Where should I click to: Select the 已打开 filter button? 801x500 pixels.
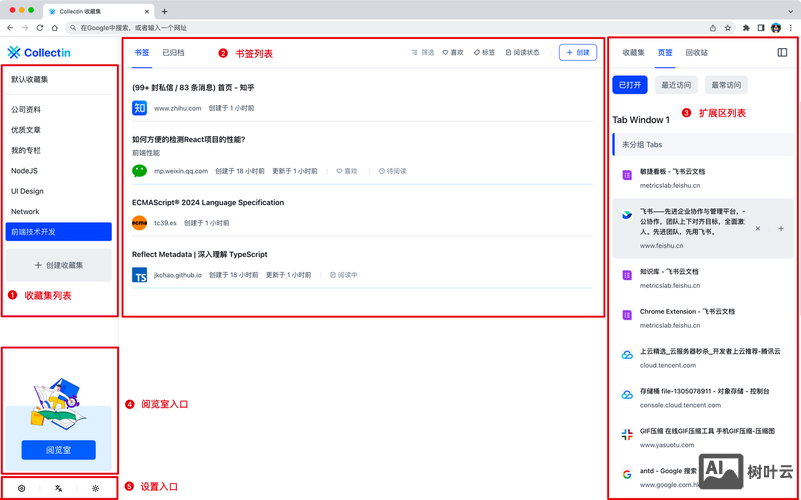[630, 85]
